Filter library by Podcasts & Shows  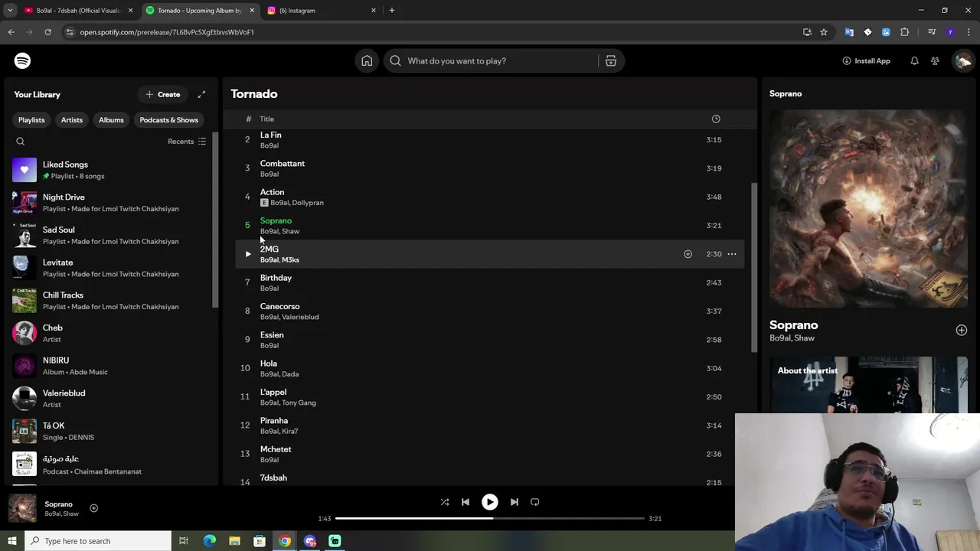coord(168,120)
